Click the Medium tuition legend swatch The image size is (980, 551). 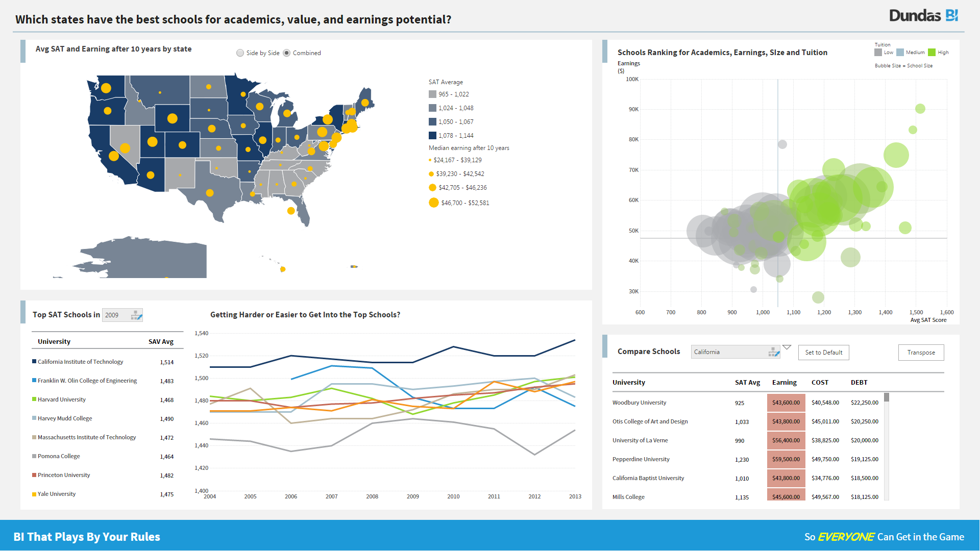point(900,53)
